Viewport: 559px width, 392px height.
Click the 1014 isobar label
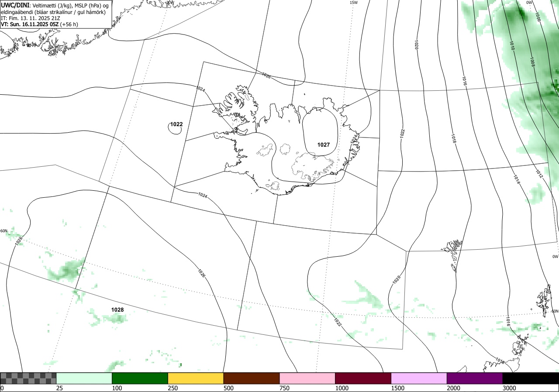tap(517, 179)
